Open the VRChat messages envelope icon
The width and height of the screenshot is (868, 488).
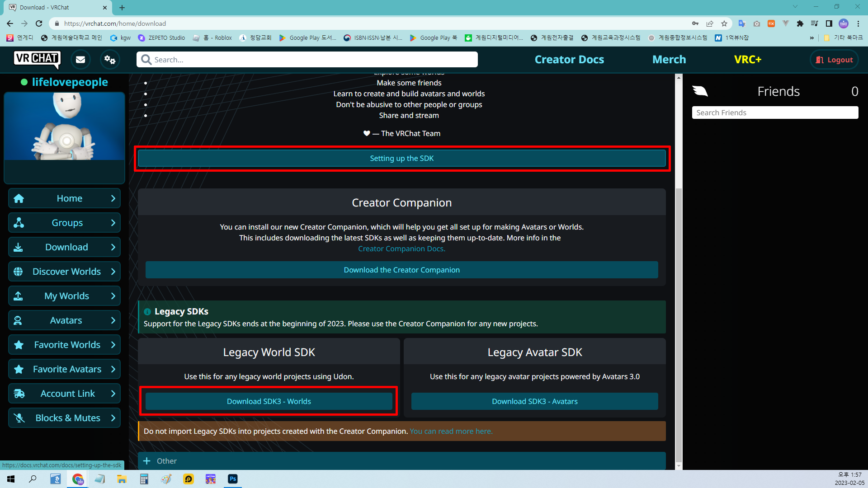80,60
